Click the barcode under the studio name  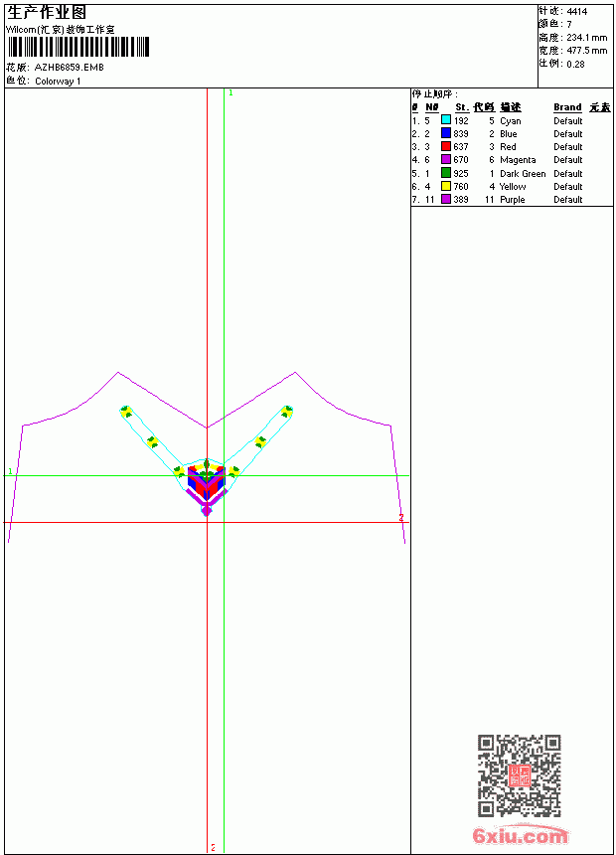pos(77,47)
